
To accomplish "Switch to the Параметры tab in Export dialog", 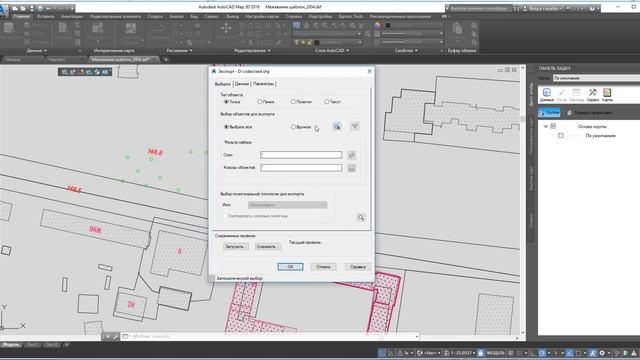I will click(263, 84).
